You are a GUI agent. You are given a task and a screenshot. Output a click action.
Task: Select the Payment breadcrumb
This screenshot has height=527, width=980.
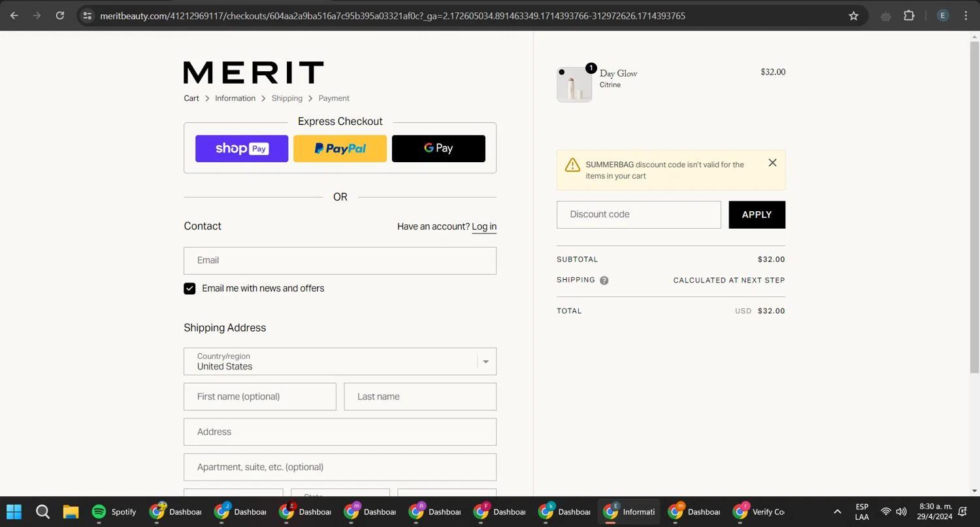coord(334,98)
